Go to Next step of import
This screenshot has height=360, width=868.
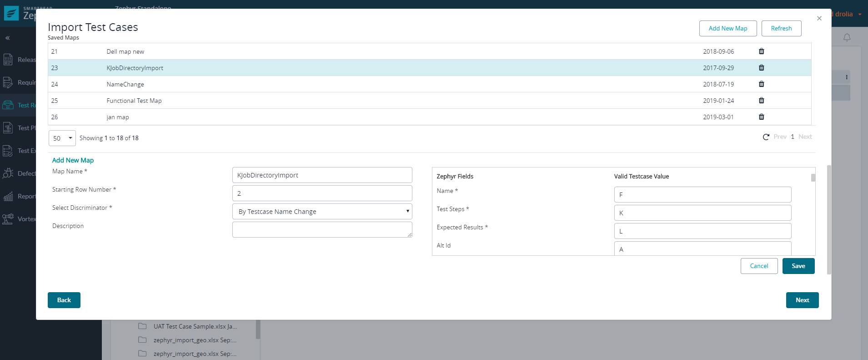tap(802, 300)
